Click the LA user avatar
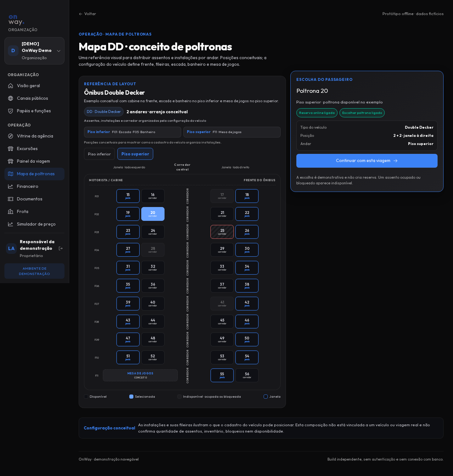 point(11,249)
